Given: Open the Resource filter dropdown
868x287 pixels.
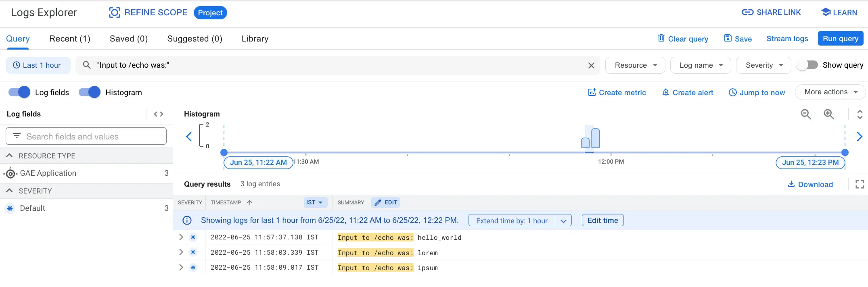Looking at the screenshot, I should click(635, 65).
